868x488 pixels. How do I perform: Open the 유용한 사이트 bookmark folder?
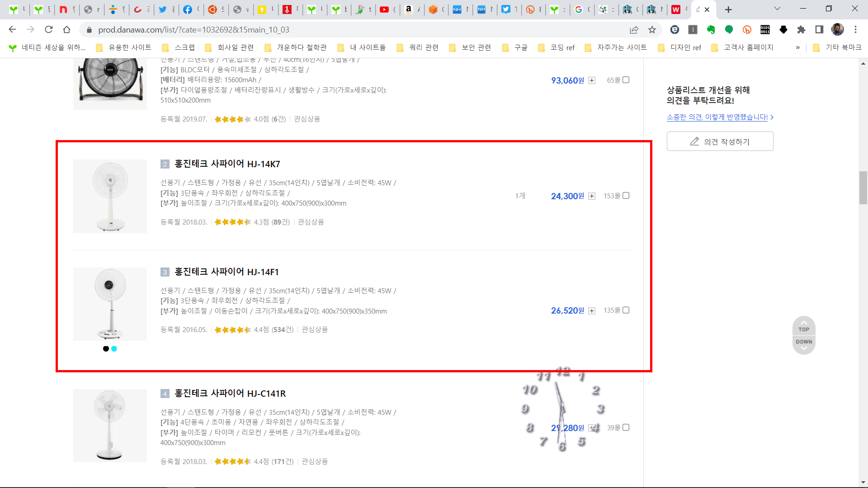[x=123, y=47]
